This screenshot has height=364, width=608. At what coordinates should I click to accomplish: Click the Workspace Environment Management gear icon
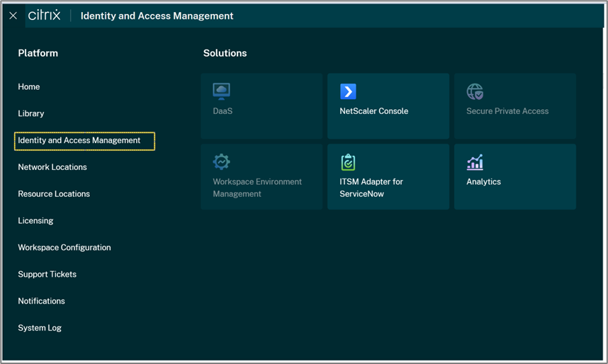(x=222, y=161)
